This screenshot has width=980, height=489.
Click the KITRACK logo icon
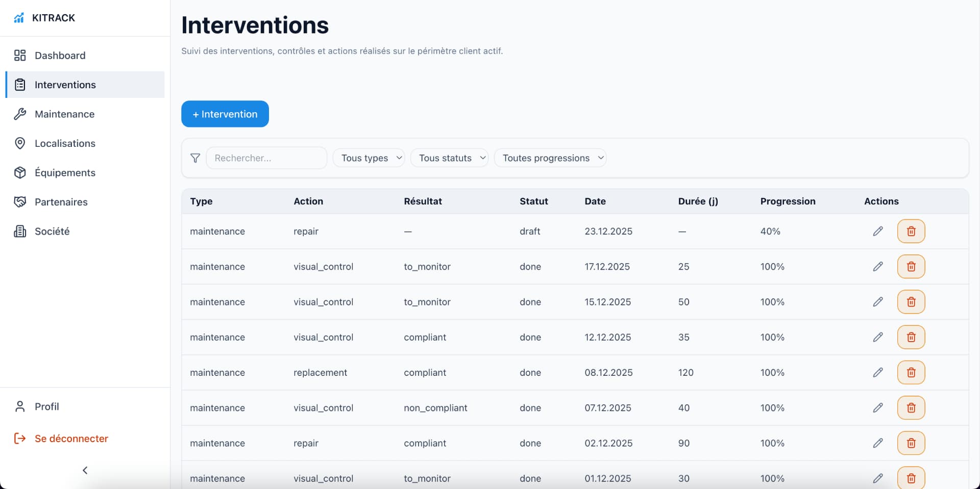pyautogui.click(x=19, y=18)
